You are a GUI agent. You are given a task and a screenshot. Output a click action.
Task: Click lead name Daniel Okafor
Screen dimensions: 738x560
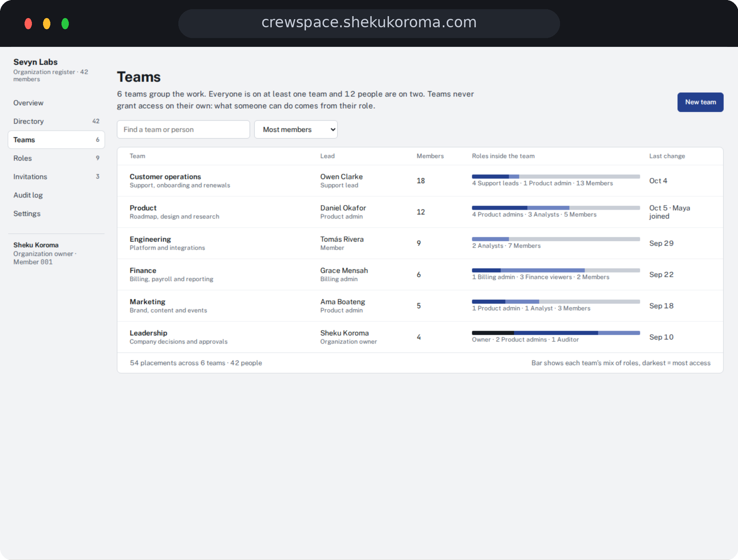point(343,208)
